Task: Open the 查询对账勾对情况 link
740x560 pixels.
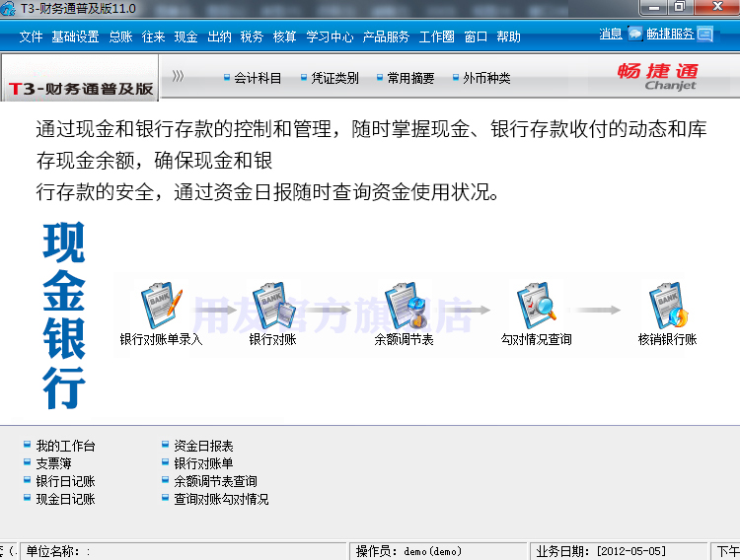Action: point(221,499)
